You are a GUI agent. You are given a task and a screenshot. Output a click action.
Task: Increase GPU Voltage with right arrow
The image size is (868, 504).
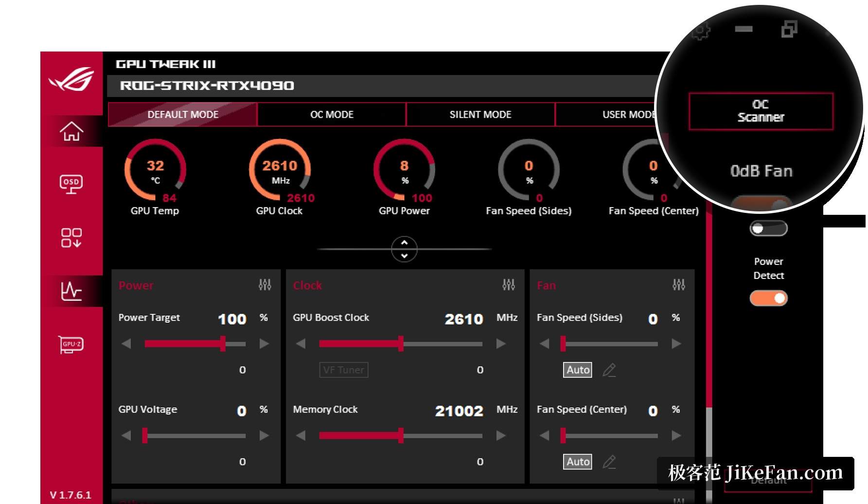tap(264, 435)
